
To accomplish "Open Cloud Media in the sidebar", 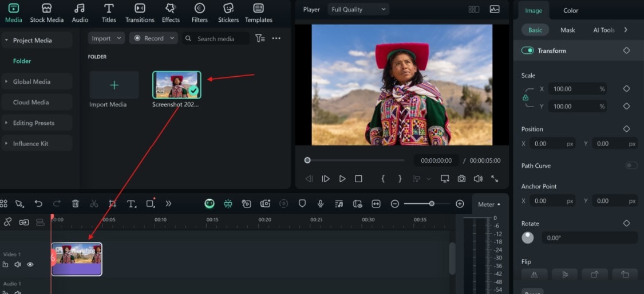I will [31, 102].
